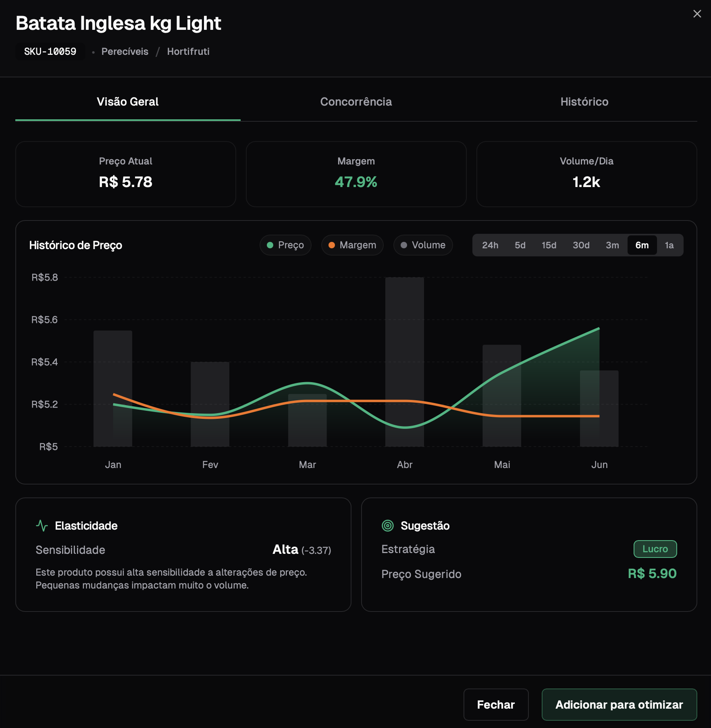Click the gray Volume legend dot
This screenshot has width=711, height=728.
pos(404,245)
